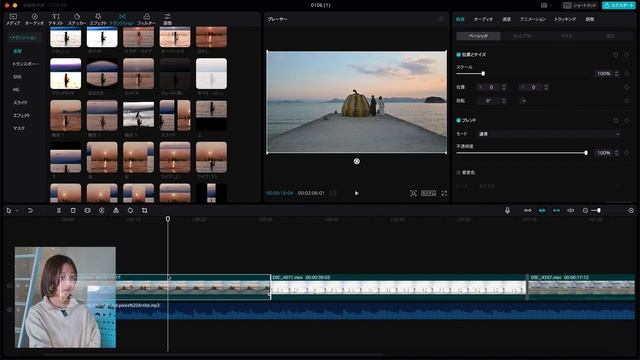This screenshot has height=360, width=640.
Task: Open the メディア (Media) panel icon
Action: [x=13, y=19]
